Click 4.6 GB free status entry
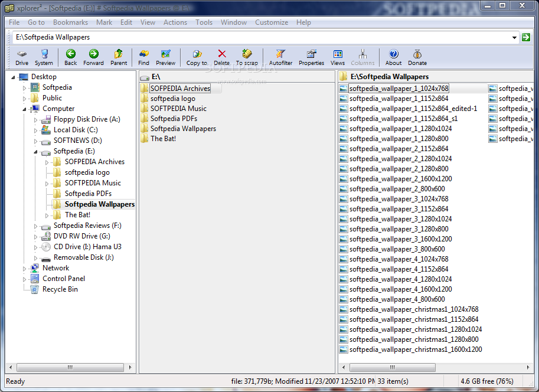Viewport: 539px width, 392px height. 486,381
